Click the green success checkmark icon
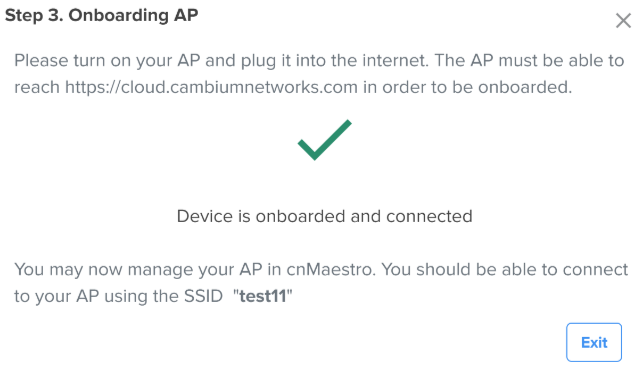This screenshot has height=369, width=633. coord(325,140)
